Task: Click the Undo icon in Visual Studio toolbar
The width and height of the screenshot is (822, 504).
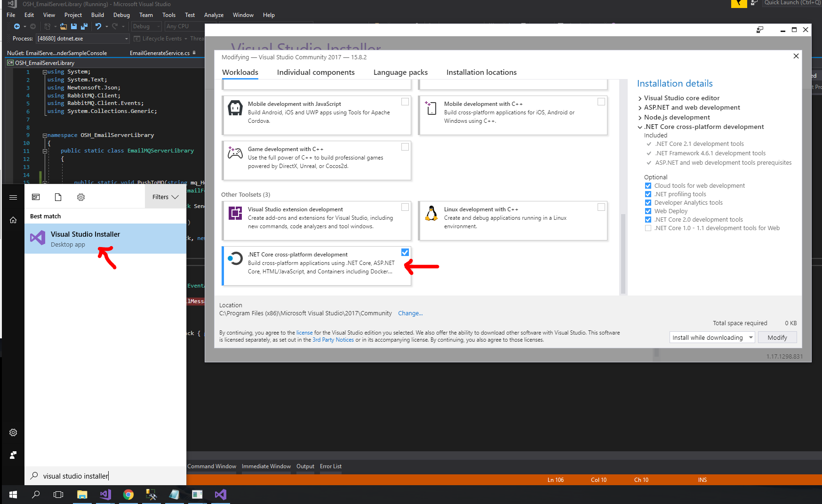Action: click(98, 26)
